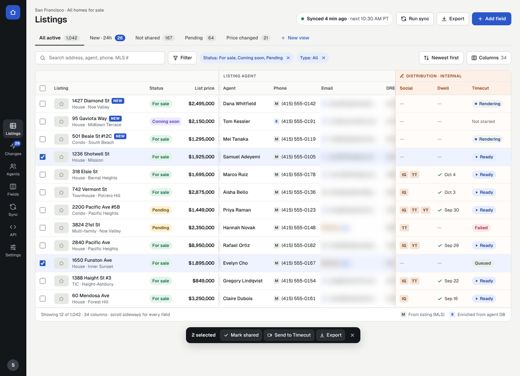The image size is (520, 376).
Task: Click TT badge in 3824 21st St row
Action: (x=404, y=228)
